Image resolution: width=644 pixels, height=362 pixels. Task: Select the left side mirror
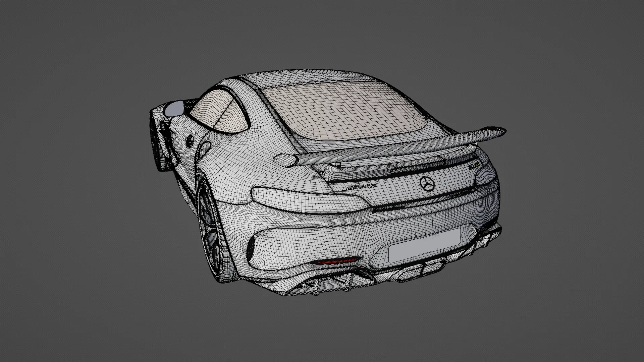174,109
